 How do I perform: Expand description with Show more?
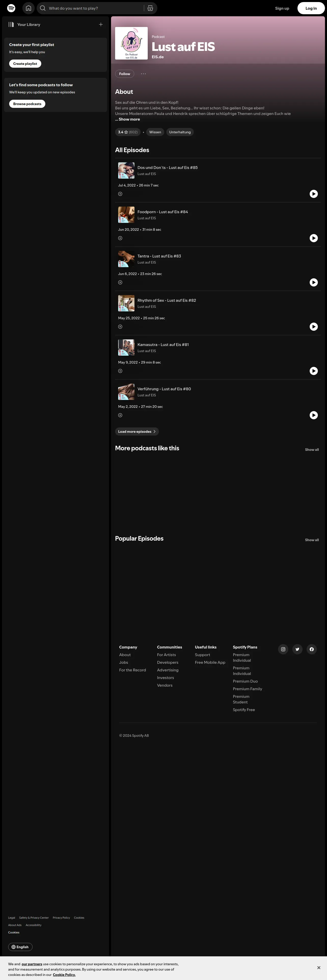pyautogui.click(x=128, y=120)
